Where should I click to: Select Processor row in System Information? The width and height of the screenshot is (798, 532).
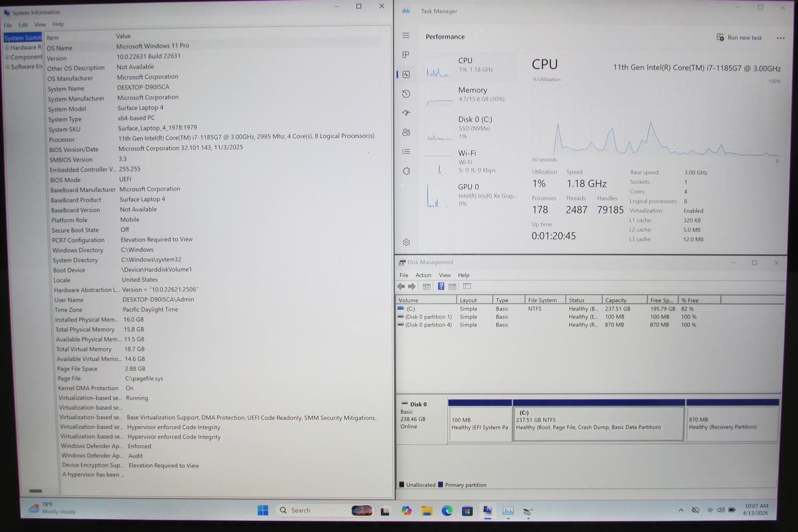(x=214, y=139)
